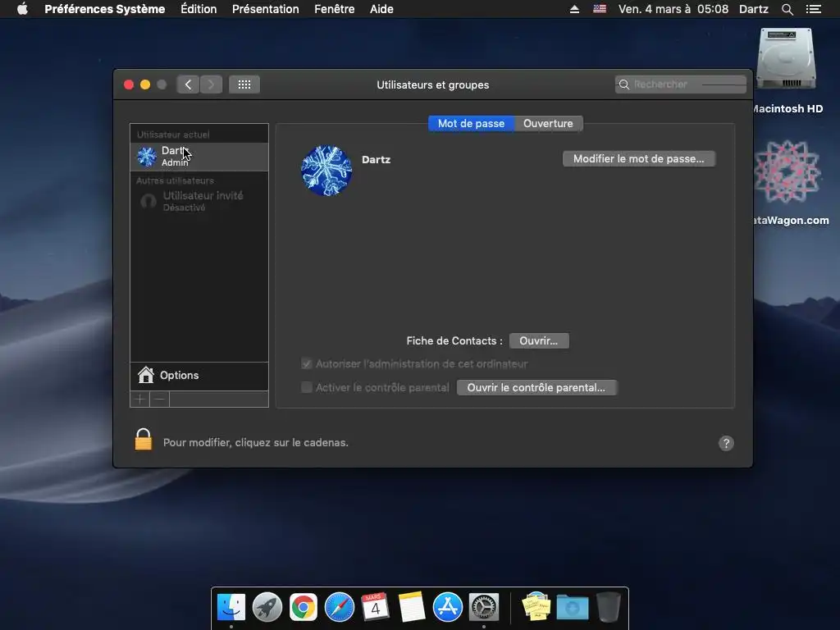The width and height of the screenshot is (840, 630).
Task: Open the Downloads folder in Dock
Action: 572,607
